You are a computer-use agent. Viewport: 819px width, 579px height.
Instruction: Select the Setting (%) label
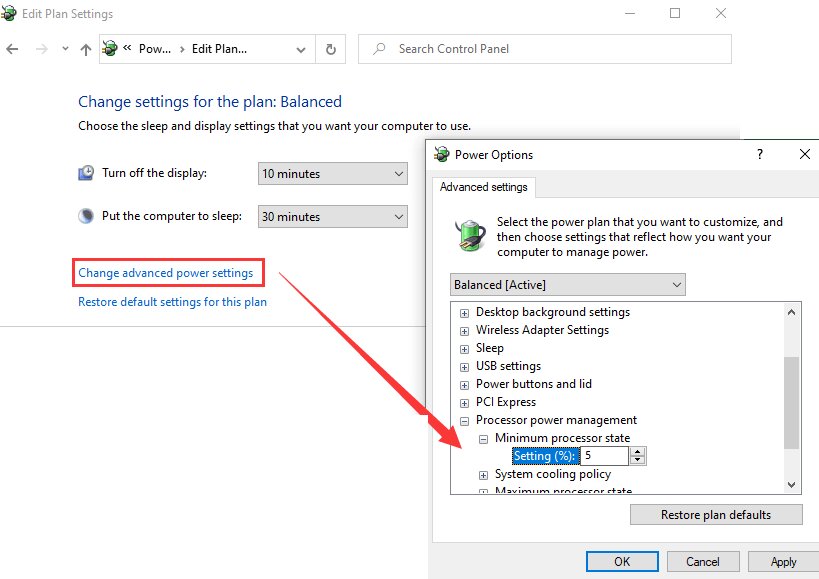point(545,456)
